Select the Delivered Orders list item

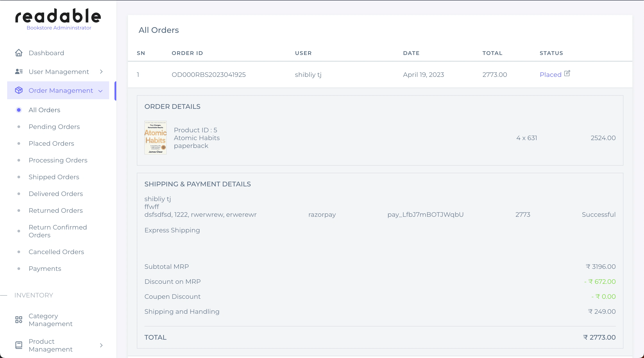[56, 194]
